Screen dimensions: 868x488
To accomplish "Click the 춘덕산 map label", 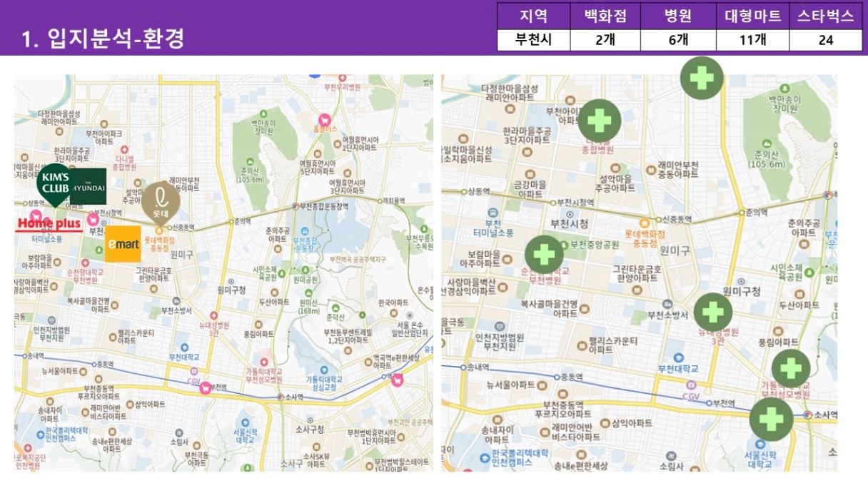I will point(335,317).
